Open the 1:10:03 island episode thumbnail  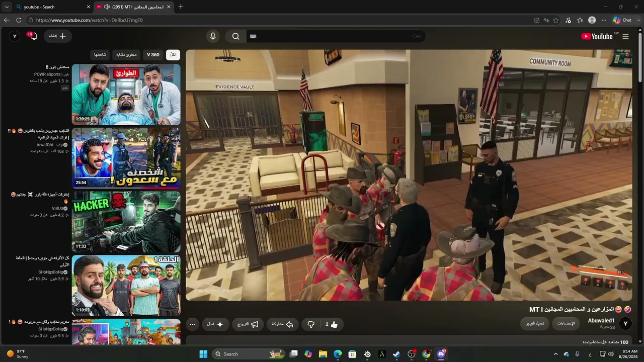[x=126, y=285]
